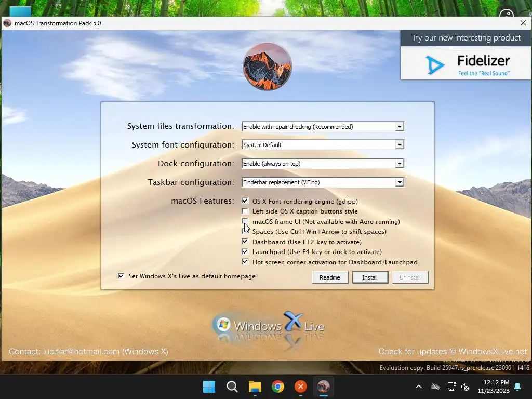Toggle the Spaces feature checkbox
This screenshot has height=399, width=532.
[245, 231]
